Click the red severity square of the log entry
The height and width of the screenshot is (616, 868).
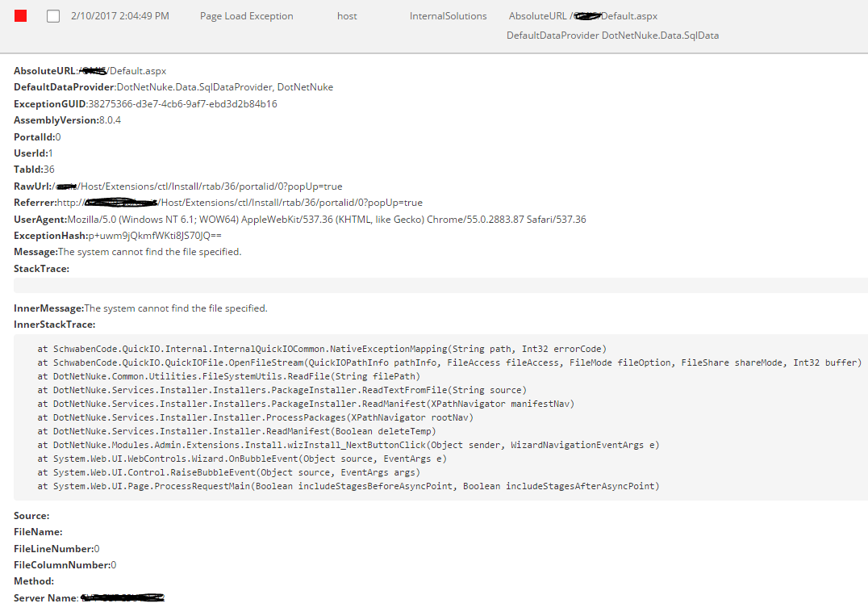click(20, 16)
